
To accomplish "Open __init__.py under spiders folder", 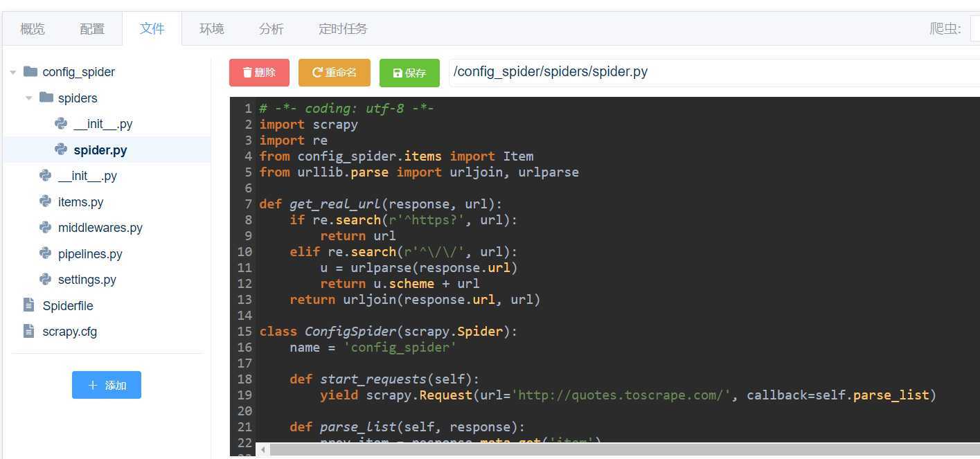I will tap(103, 124).
